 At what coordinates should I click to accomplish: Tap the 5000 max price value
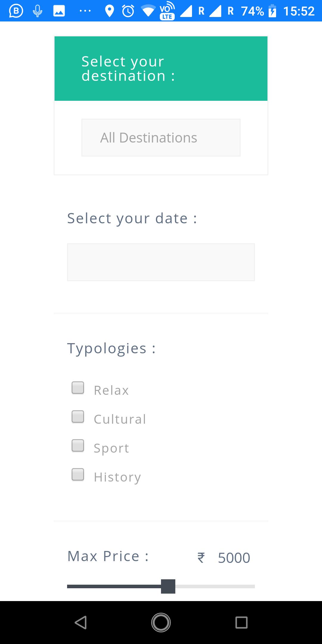[x=234, y=558]
